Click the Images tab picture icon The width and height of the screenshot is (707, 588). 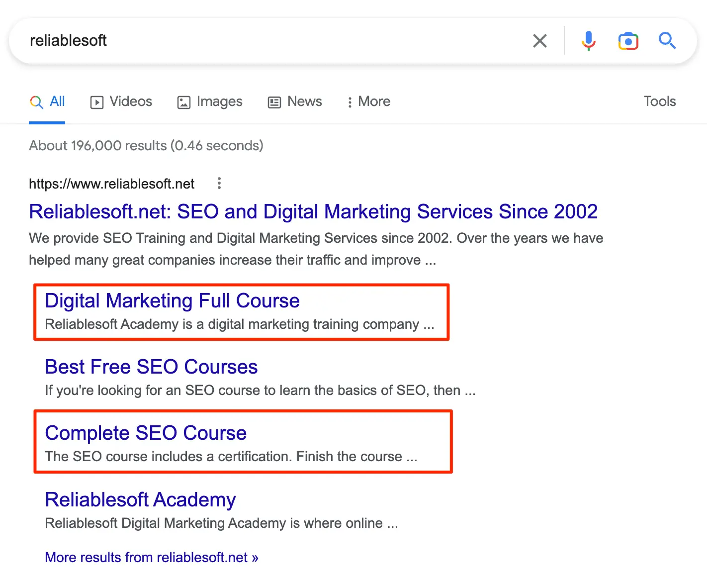(184, 102)
